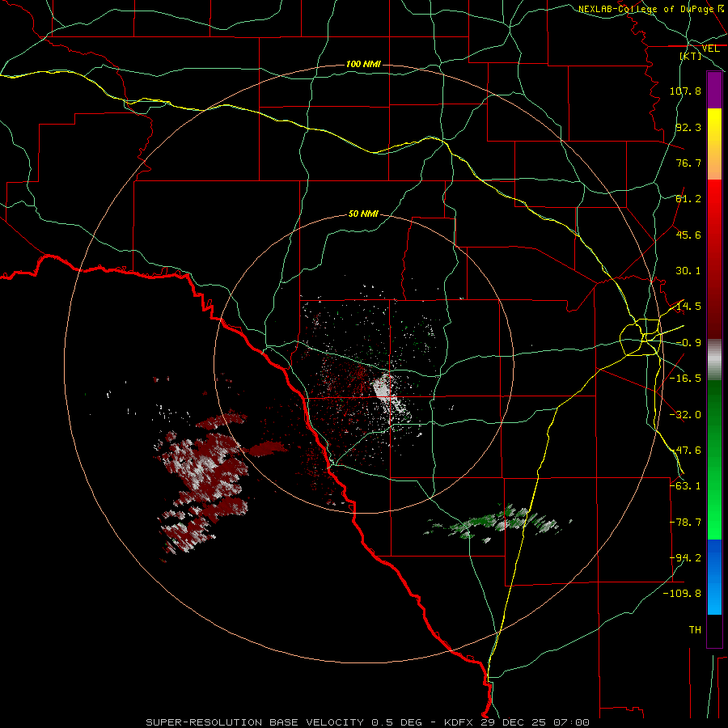This screenshot has height=728, width=728.
Task: Click the 61.2 velocity scale value
Action: pyautogui.click(x=688, y=199)
